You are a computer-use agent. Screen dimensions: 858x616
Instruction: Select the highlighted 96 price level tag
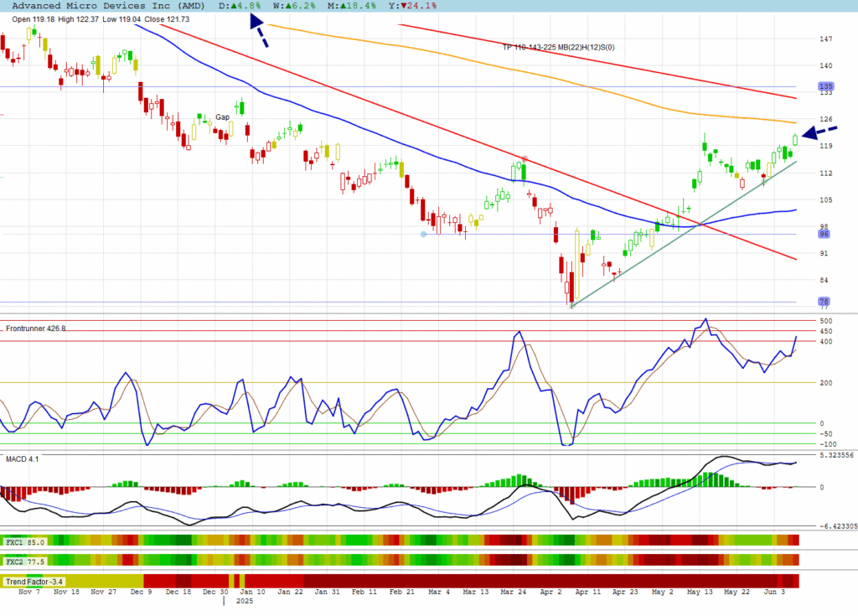click(x=824, y=234)
